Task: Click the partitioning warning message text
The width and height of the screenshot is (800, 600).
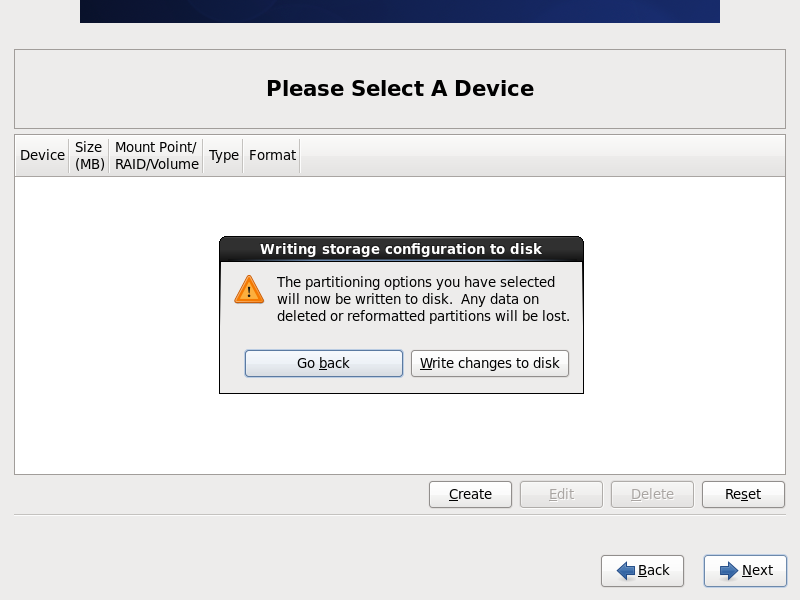Action: tap(423, 299)
